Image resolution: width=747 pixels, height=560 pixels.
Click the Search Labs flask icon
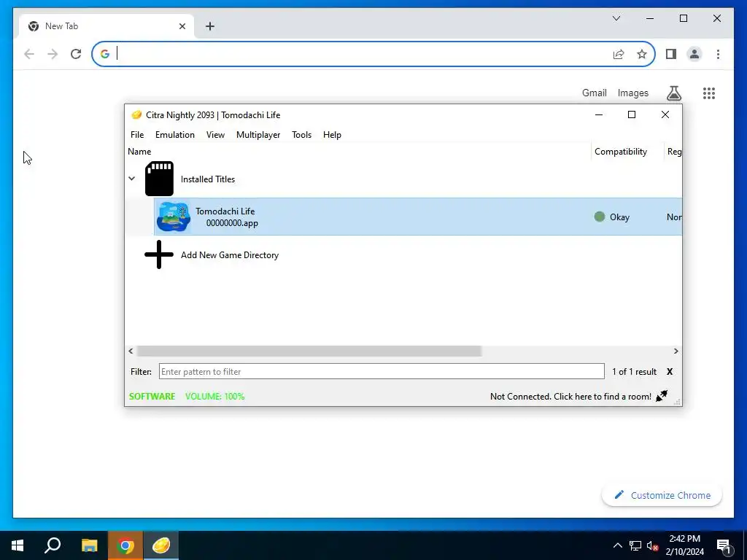673,93
